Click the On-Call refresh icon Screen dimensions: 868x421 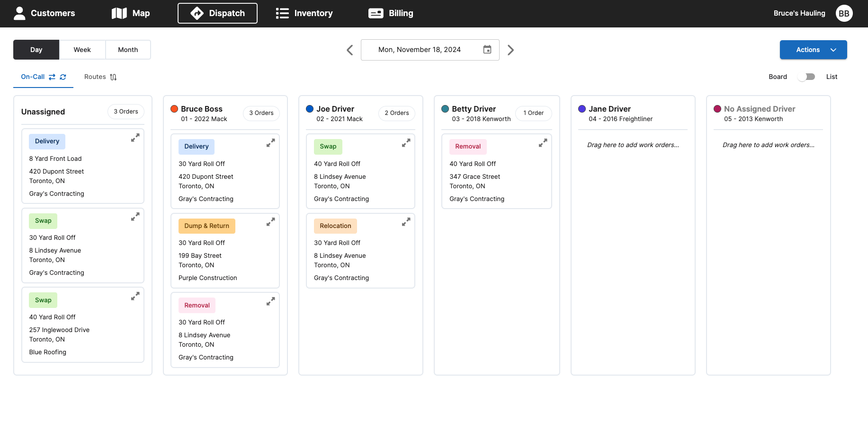[x=63, y=77]
